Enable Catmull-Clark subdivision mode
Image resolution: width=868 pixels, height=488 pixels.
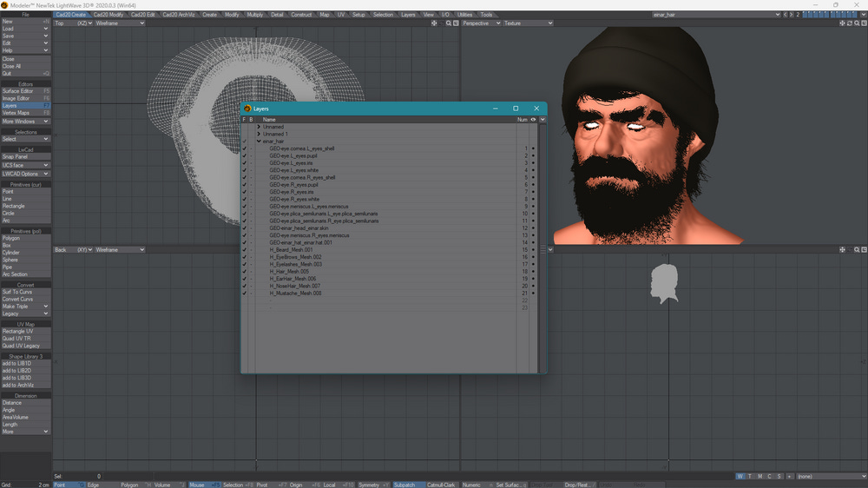pyautogui.click(x=441, y=485)
